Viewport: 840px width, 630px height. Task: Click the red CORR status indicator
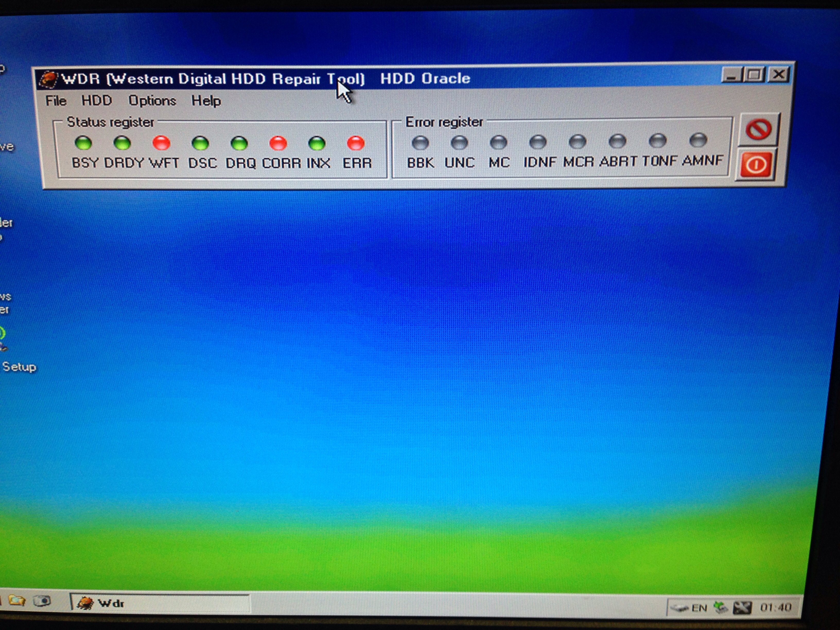point(278,144)
